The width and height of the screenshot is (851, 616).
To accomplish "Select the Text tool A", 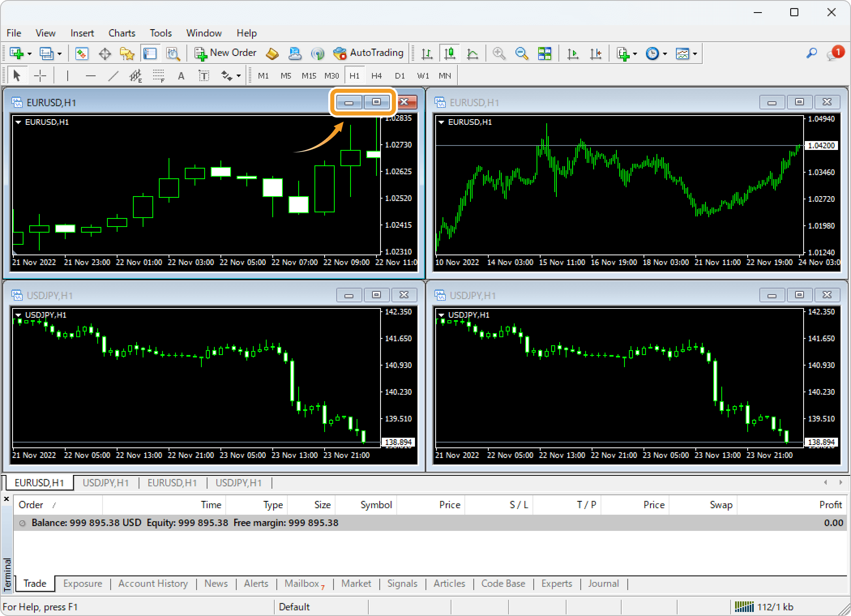I will coord(181,76).
